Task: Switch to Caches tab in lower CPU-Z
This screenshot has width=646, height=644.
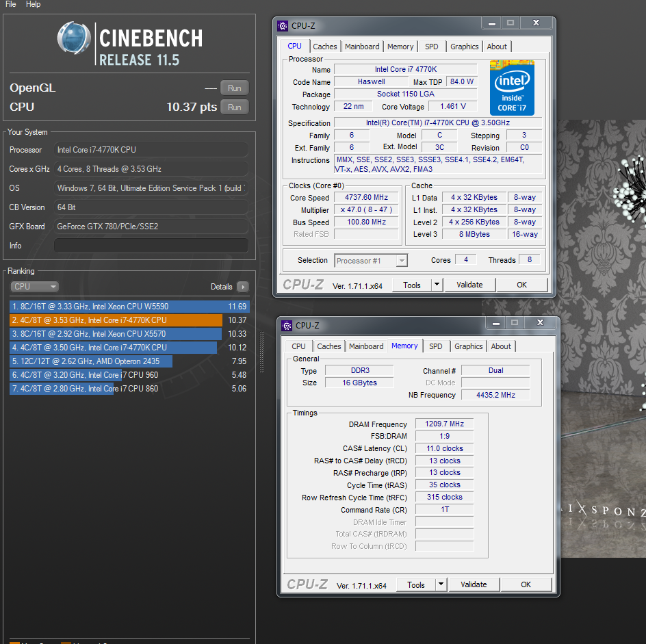Action: 328,346
